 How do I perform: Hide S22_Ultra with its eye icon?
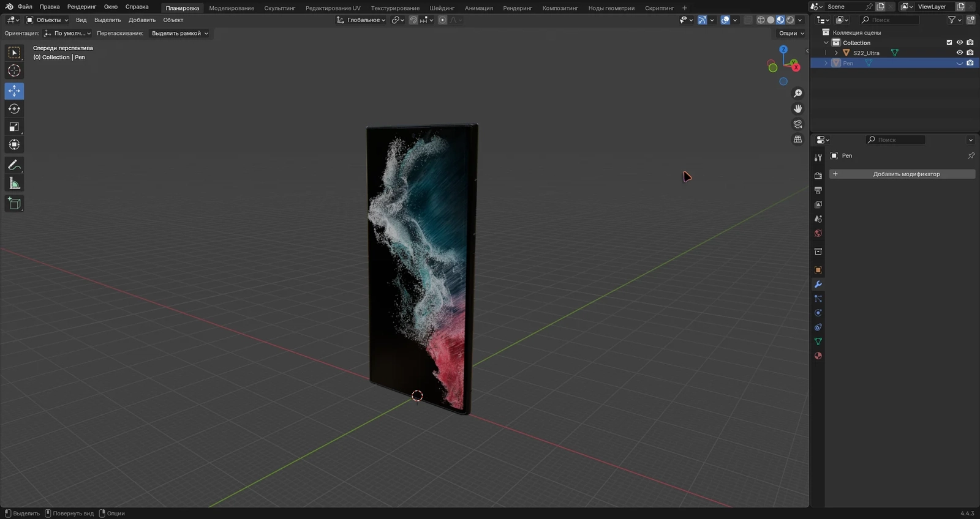click(x=960, y=53)
